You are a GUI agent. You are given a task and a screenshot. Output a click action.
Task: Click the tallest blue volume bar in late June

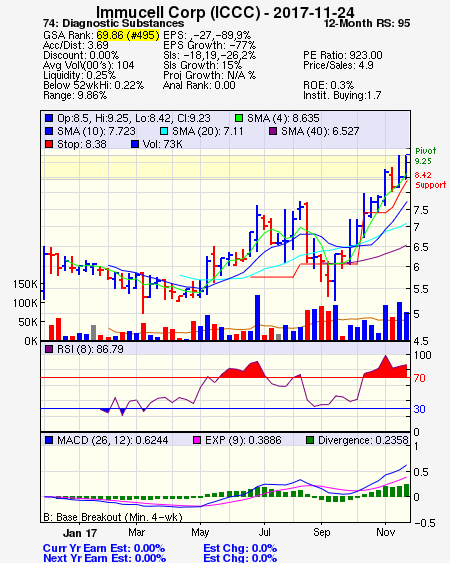tap(258, 317)
